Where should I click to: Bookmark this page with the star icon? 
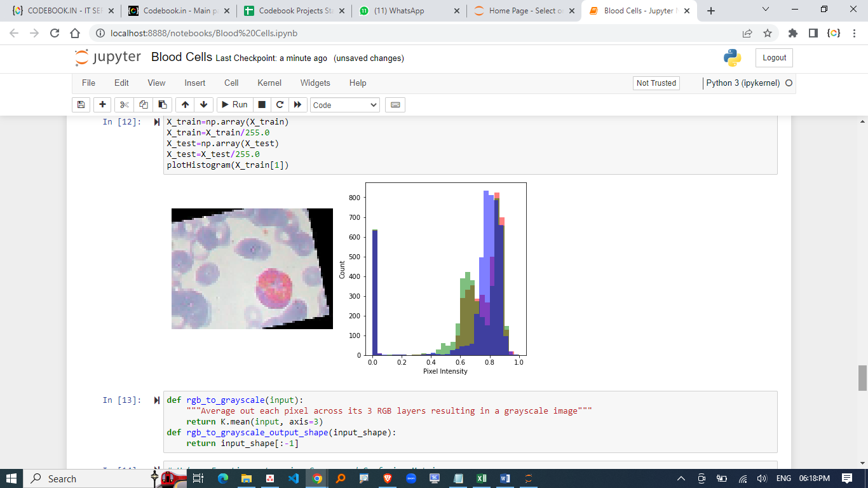click(x=767, y=33)
